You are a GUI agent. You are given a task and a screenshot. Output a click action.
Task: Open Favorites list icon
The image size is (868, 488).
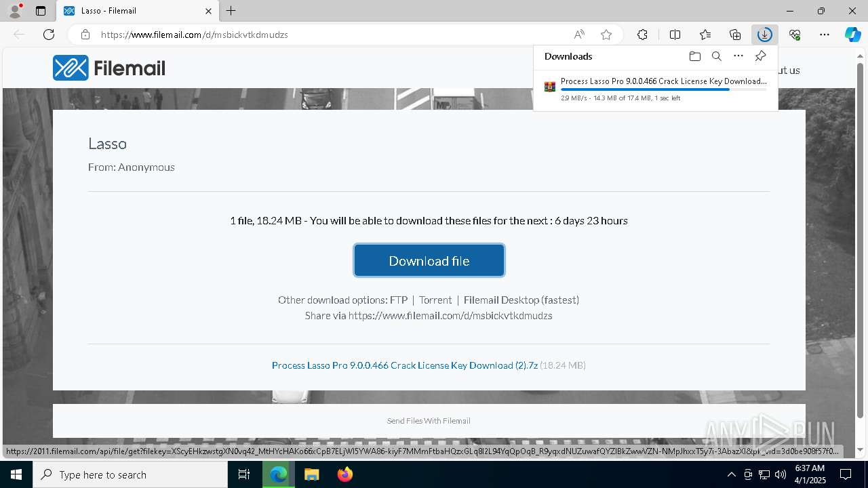[705, 35]
